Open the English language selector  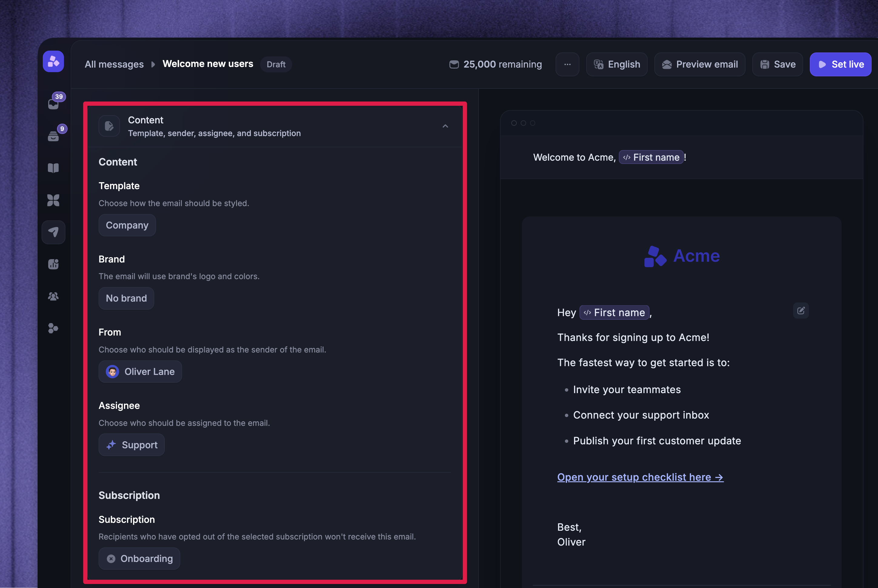pos(617,65)
